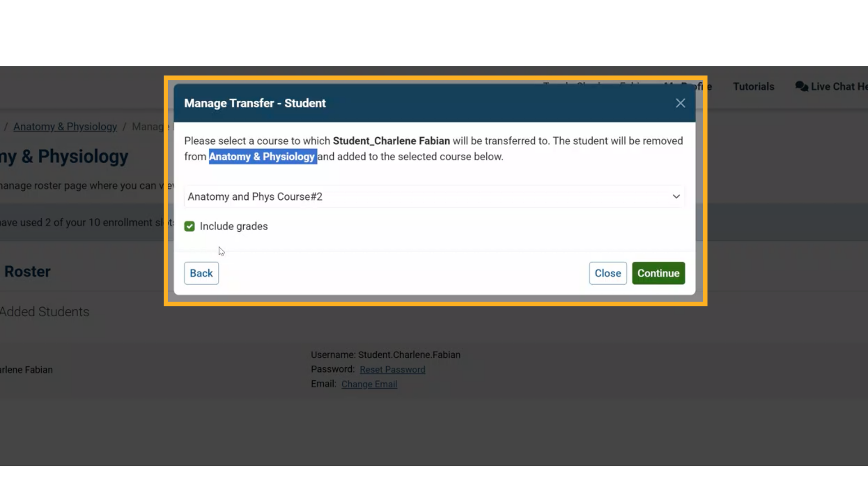Click the Manage Transfer - Student title

click(255, 103)
